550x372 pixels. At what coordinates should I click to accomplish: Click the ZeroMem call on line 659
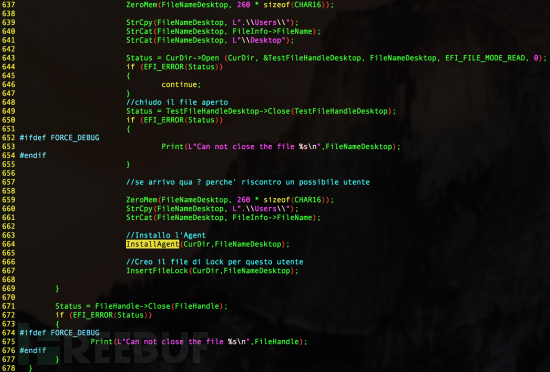[x=230, y=200]
